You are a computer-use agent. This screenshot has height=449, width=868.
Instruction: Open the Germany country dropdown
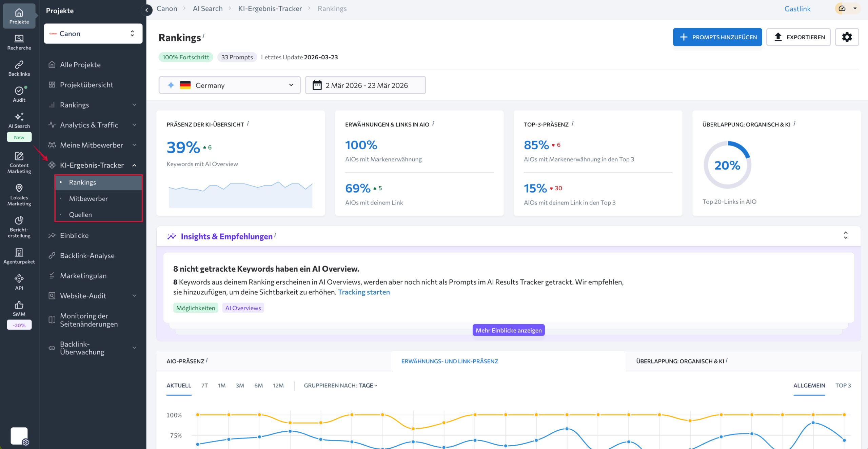coord(230,85)
